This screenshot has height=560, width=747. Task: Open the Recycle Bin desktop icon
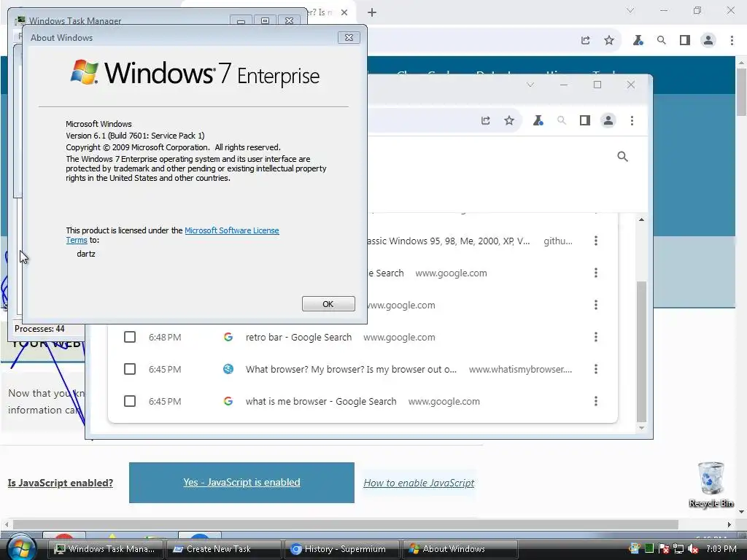click(711, 485)
